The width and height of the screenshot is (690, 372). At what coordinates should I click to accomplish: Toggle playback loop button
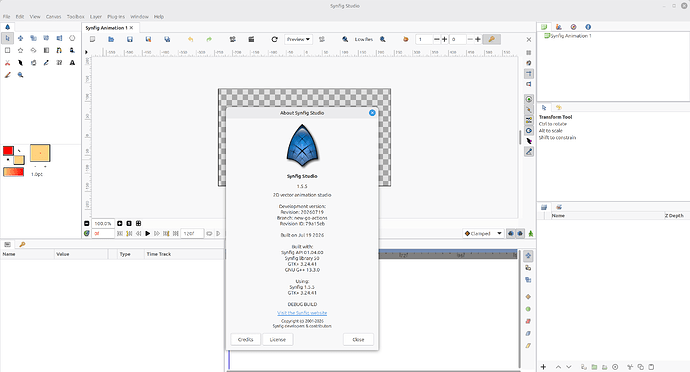[x=209, y=233]
